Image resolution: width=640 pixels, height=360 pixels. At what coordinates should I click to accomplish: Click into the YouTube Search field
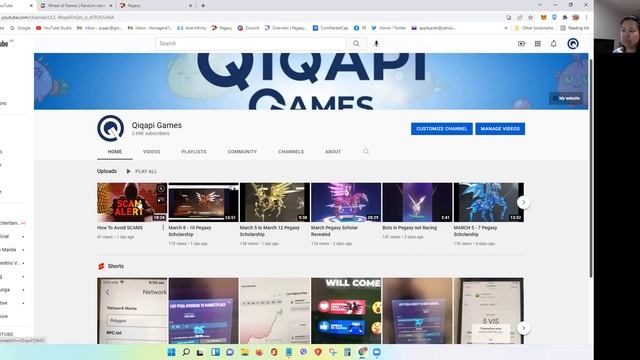point(251,43)
